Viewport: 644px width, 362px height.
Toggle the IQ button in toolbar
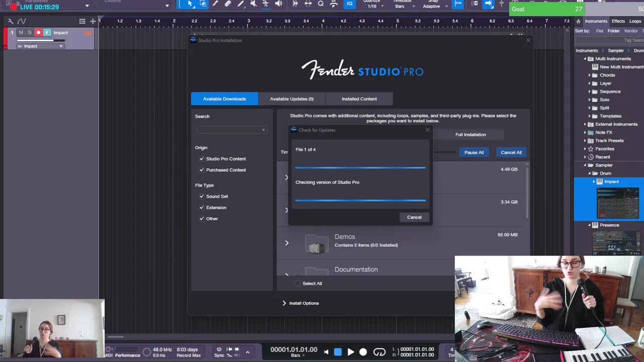(350, 4)
